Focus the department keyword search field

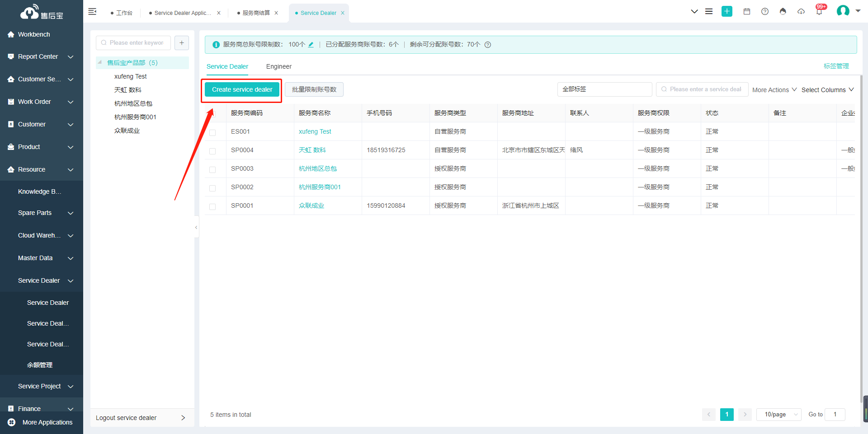[x=133, y=43]
